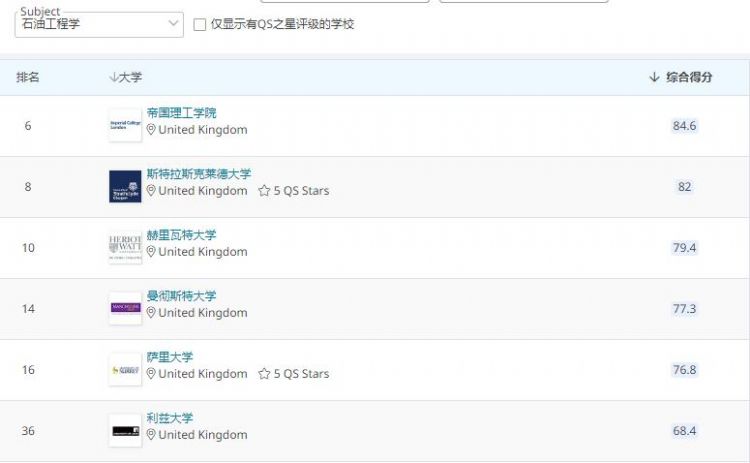
Task: Click the purple Manchester logo
Action: pos(125,309)
